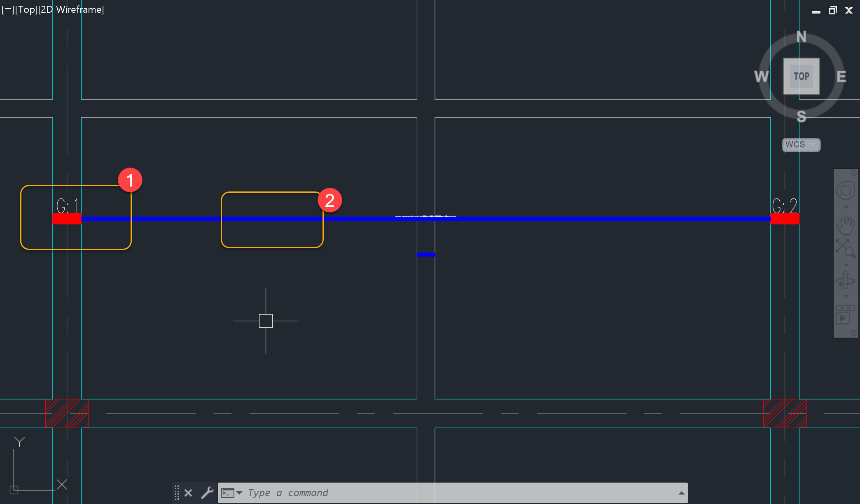Expand the command history arrow
860x504 pixels.
tap(681, 493)
